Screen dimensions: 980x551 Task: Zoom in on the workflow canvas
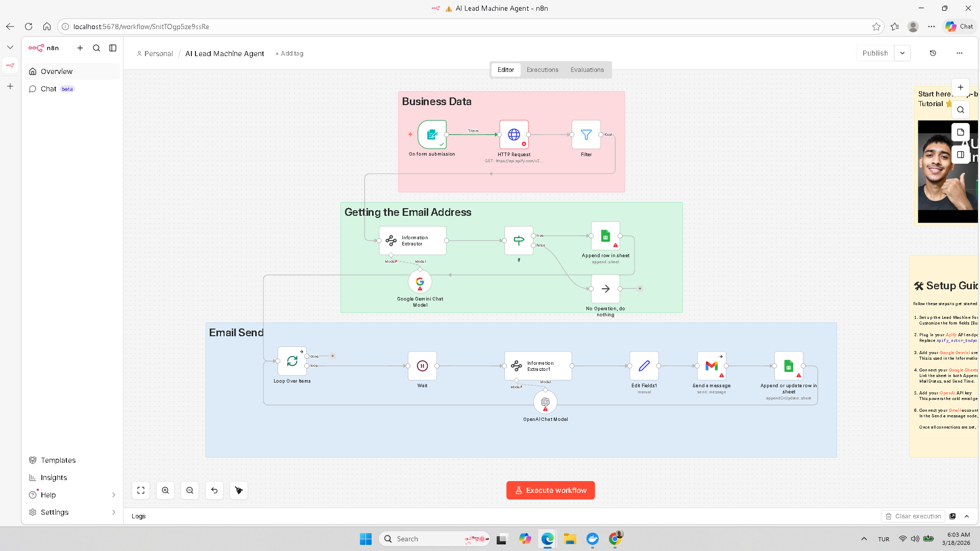(165, 490)
